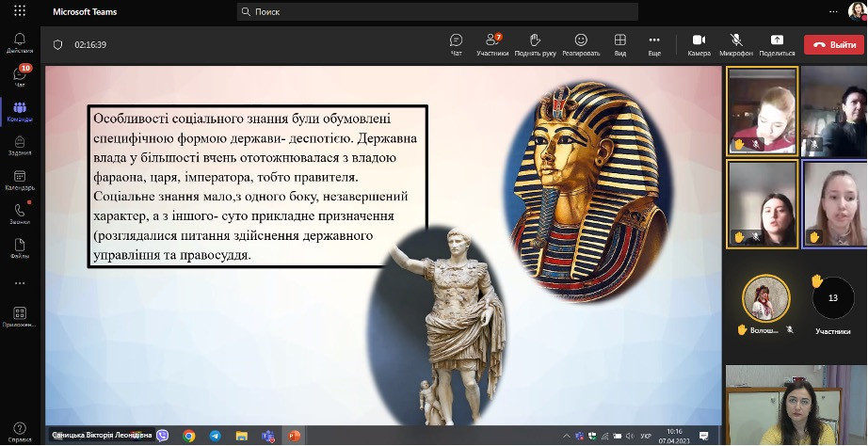Leave the meeting with Выйти button

point(830,44)
